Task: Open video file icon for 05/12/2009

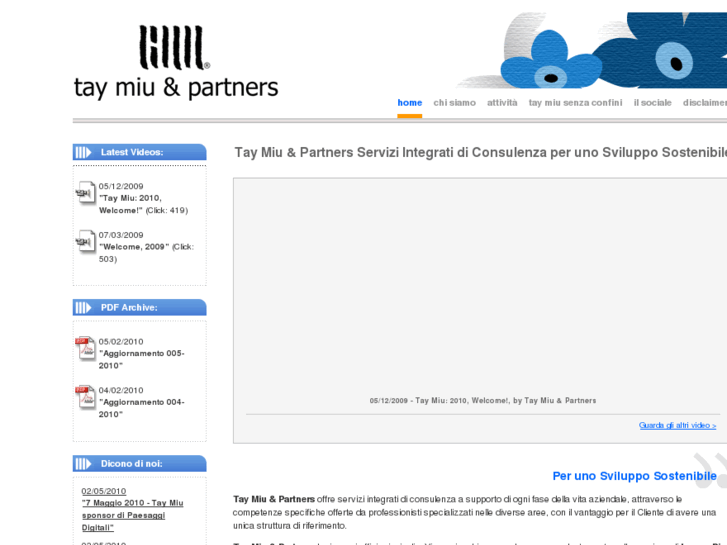Action: [x=85, y=192]
